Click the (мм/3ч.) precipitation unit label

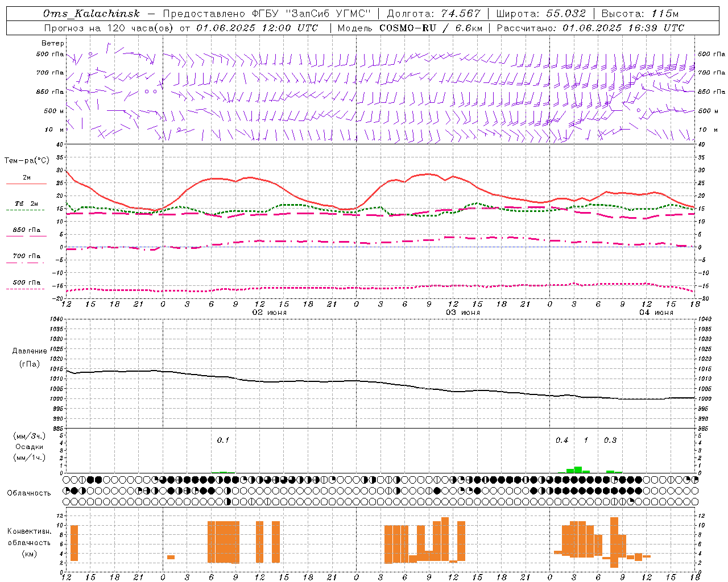[x=30, y=436]
